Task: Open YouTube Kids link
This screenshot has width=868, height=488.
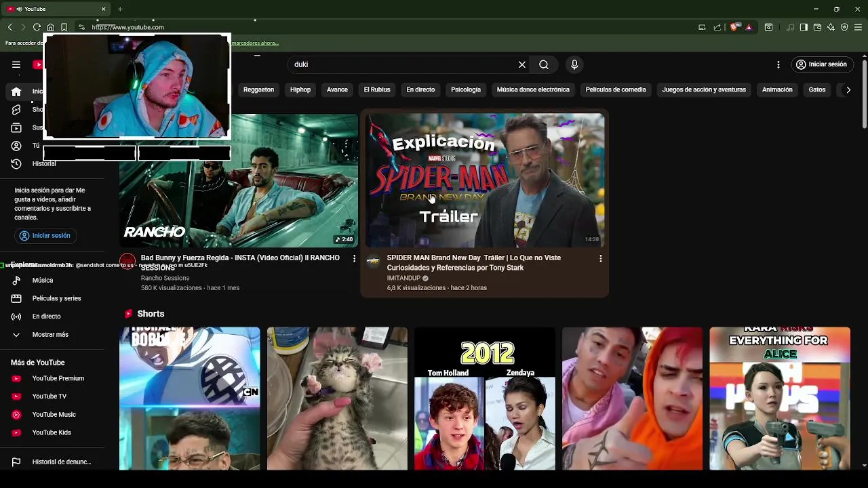Action: [x=52, y=432]
